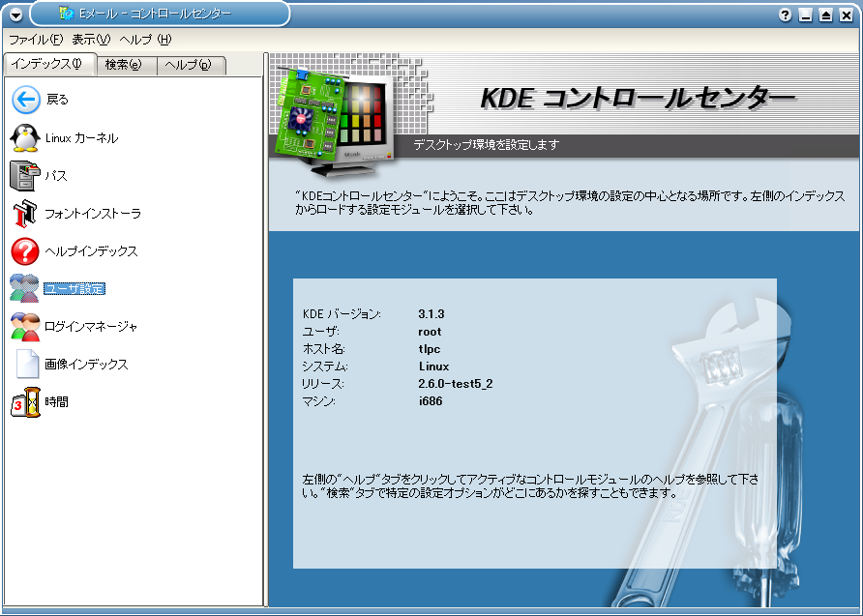Go back via the 戻る label
This screenshot has width=863, height=616.
pos(57,100)
